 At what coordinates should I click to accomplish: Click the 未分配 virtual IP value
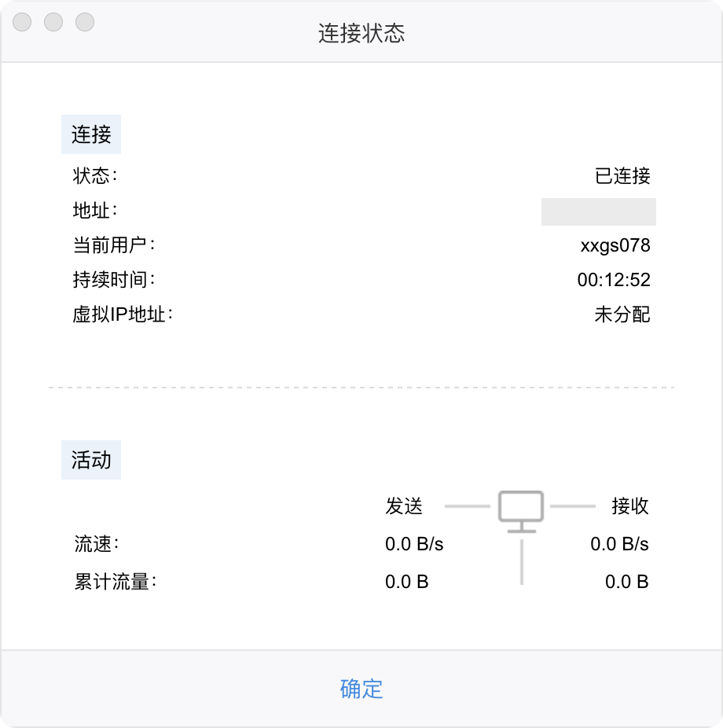click(622, 314)
